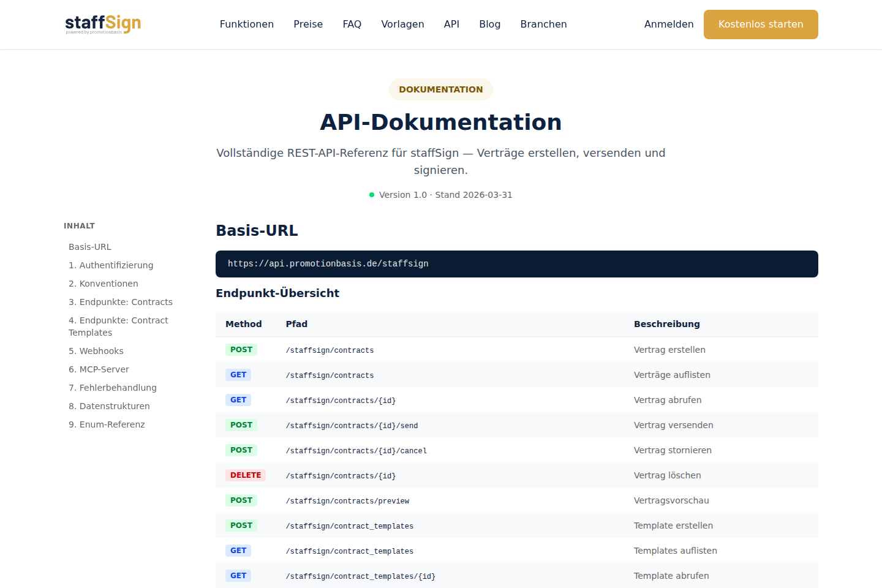Open the Blog nav link
Viewport: 882px width, 588px height.
click(490, 24)
